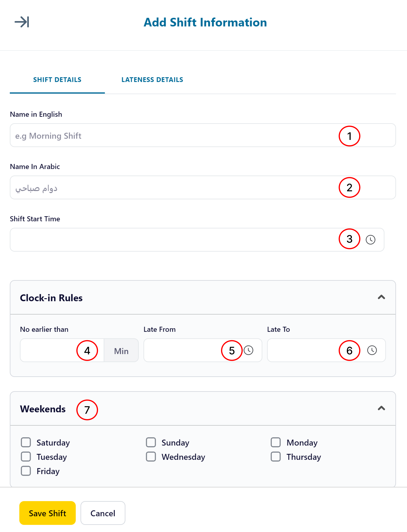Click the Save Shift button
This screenshot has width=407, height=532.
(x=48, y=513)
